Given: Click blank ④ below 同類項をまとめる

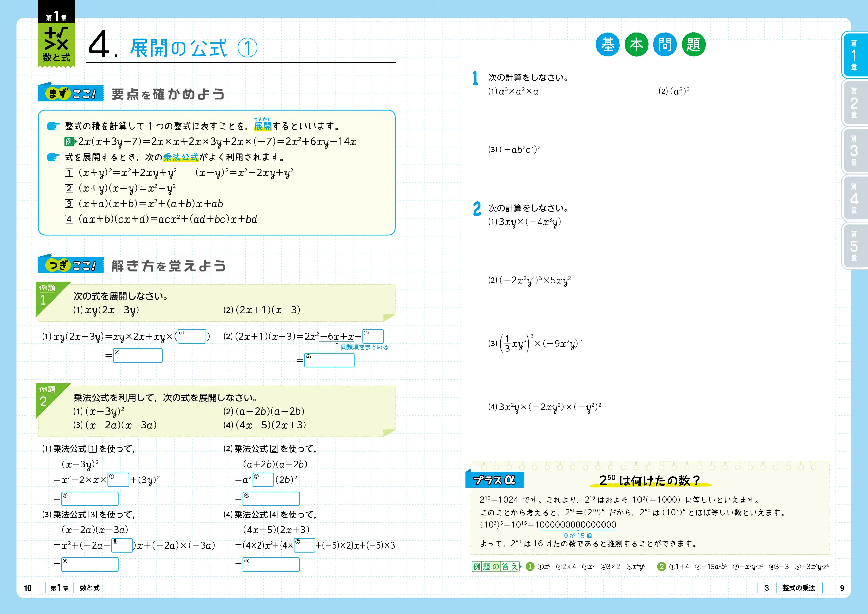Looking at the screenshot, I should 329,360.
